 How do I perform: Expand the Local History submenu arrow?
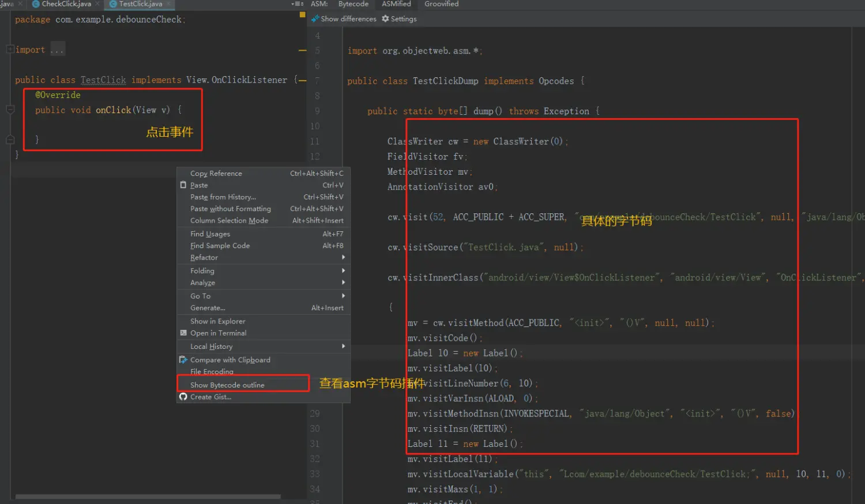(344, 346)
